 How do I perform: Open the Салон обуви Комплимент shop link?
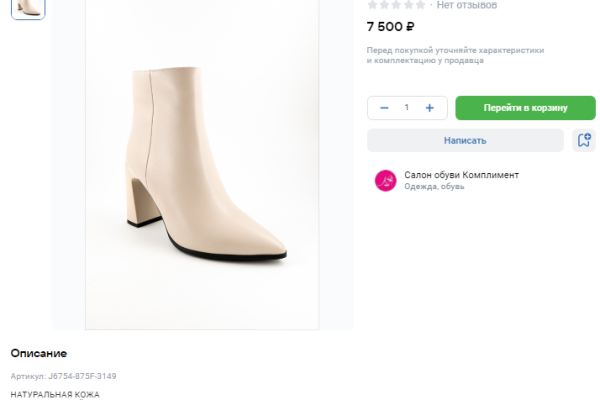click(461, 175)
